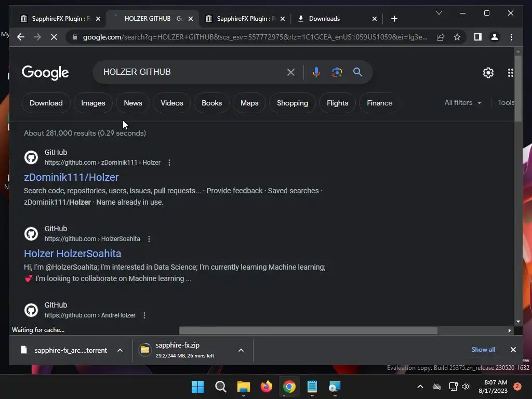This screenshot has height=399, width=532.
Task: Close the Downloads tab
Action: tap(374, 19)
